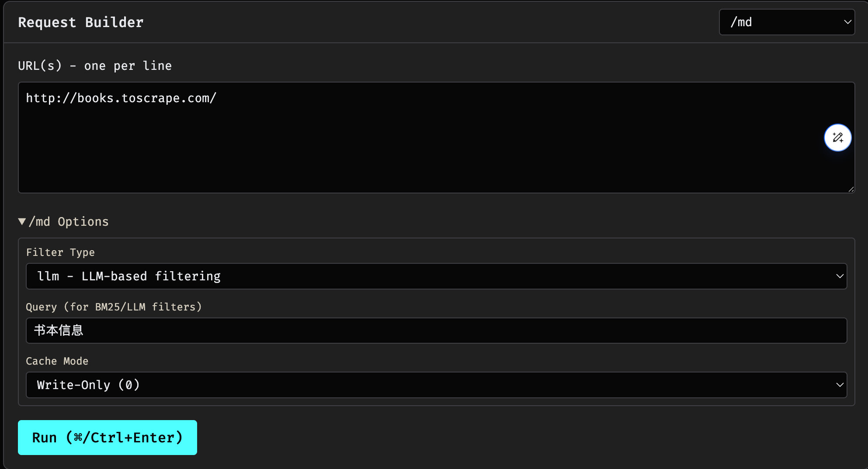Focus the Query input field
This screenshot has height=469, width=868.
tap(436, 331)
